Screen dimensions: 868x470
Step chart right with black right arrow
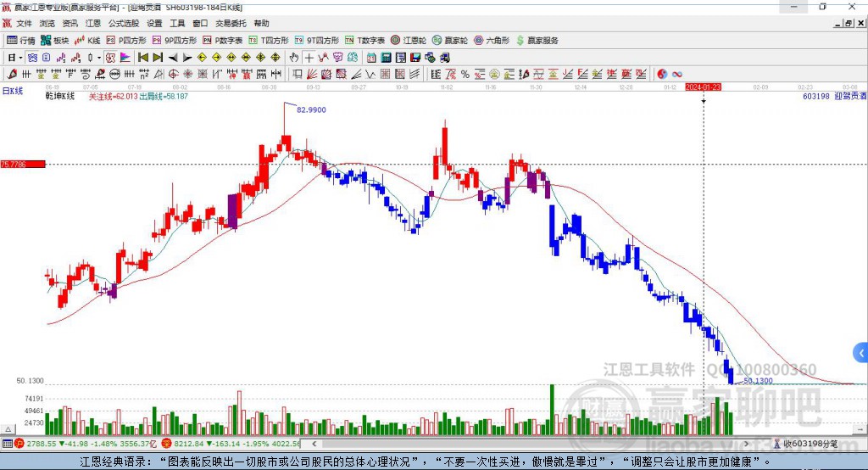[187, 58]
